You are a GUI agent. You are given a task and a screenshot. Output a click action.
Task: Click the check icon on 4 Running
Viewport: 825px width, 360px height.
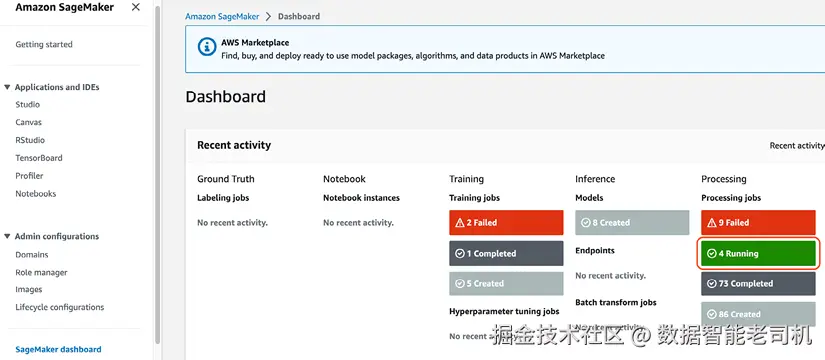711,253
